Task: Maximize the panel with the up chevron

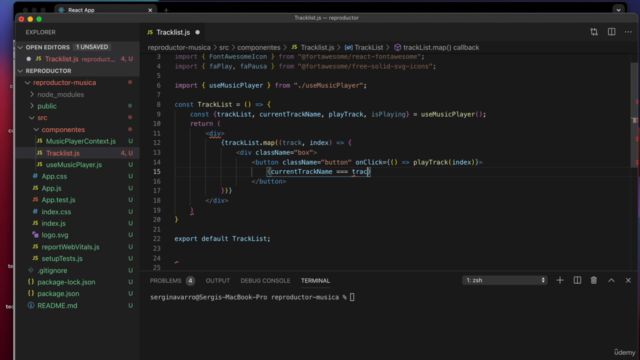Action: pos(611,280)
